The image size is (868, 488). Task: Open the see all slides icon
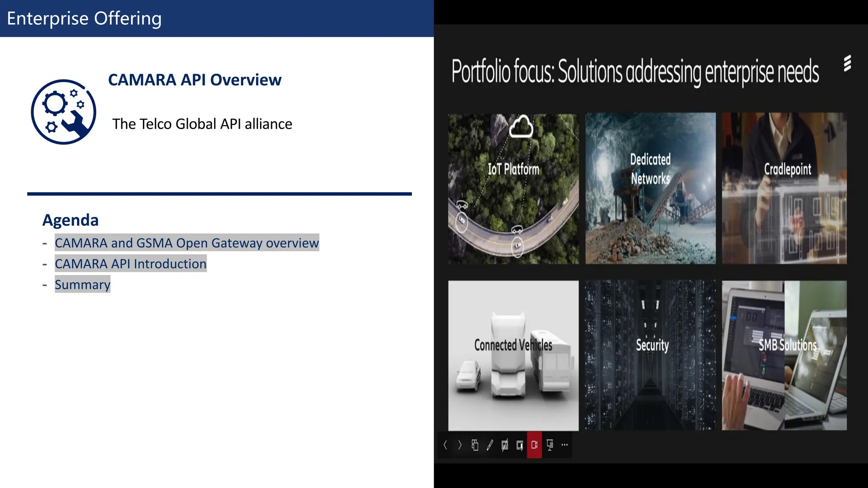(x=475, y=445)
